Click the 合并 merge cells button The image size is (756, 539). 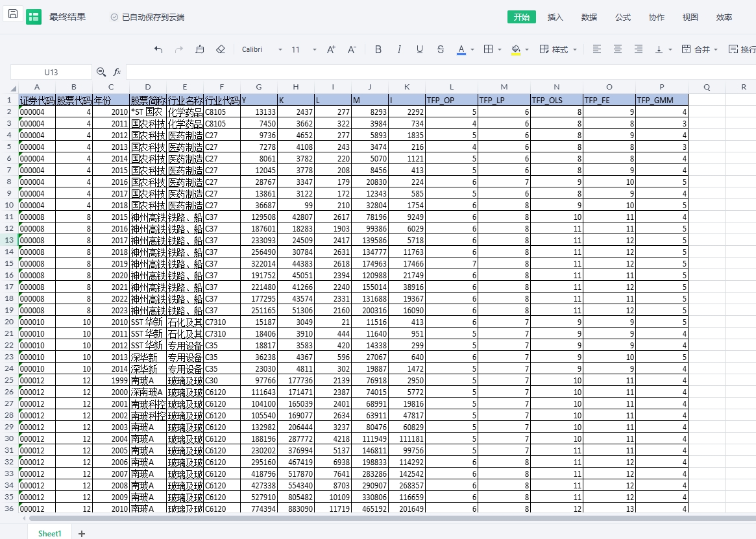click(696, 49)
